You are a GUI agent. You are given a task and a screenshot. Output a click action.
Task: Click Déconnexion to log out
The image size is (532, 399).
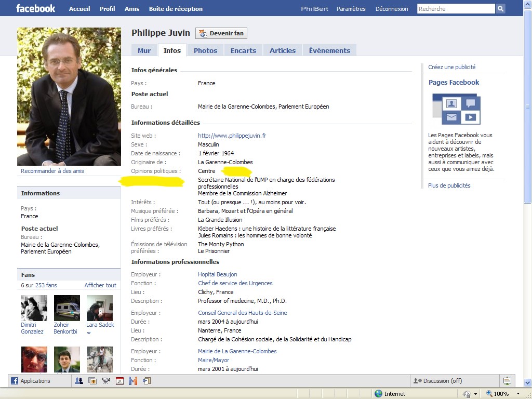[x=392, y=9]
